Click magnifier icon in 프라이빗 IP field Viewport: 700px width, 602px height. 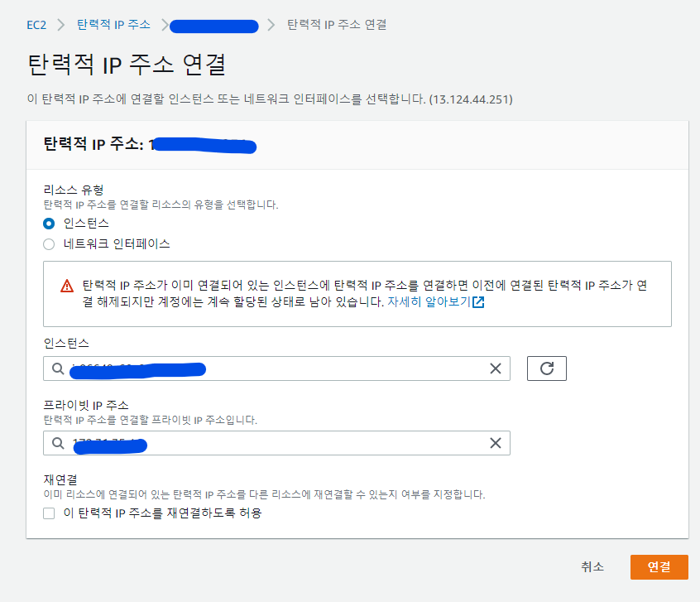[58, 443]
